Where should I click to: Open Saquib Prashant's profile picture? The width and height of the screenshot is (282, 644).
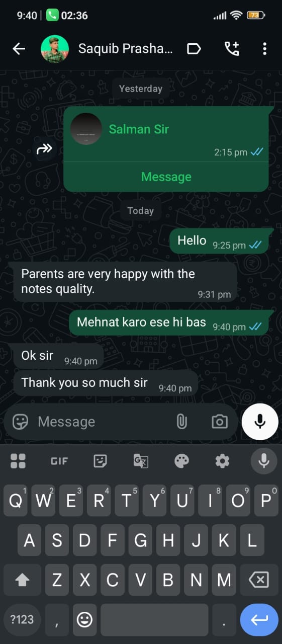[x=55, y=49]
